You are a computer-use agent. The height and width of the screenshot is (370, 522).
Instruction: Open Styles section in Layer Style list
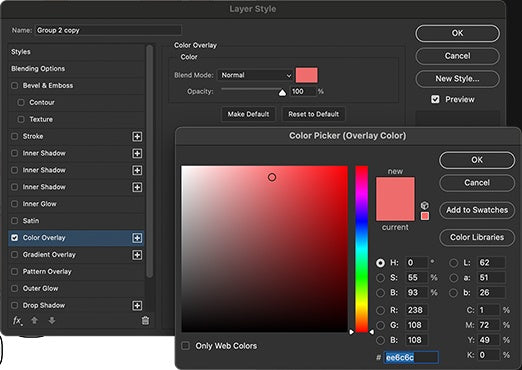[76, 52]
